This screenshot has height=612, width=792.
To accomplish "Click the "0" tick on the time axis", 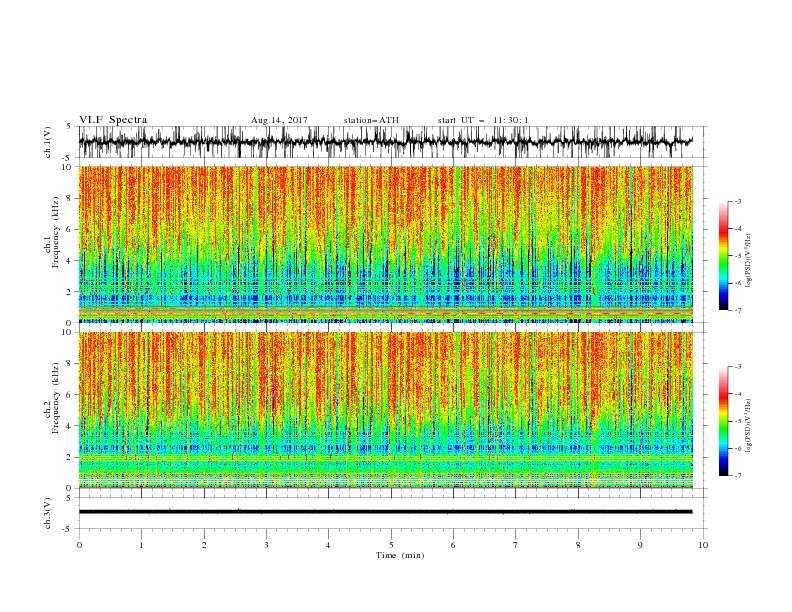I will pyautogui.click(x=79, y=545).
